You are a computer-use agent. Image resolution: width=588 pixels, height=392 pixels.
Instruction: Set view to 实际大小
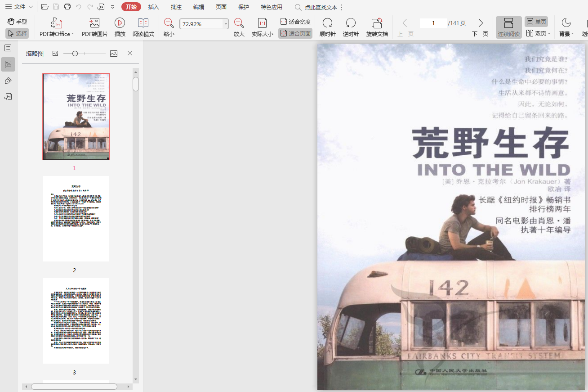(x=262, y=27)
